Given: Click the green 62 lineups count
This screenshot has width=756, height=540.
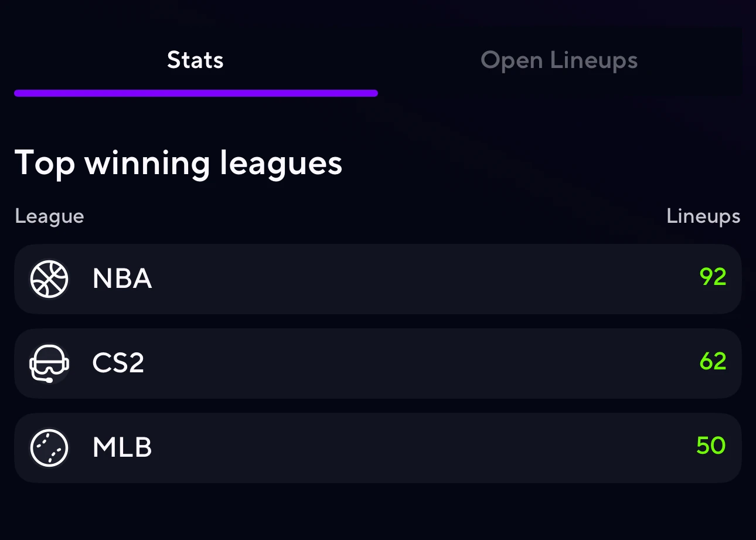Looking at the screenshot, I should pyautogui.click(x=713, y=361).
